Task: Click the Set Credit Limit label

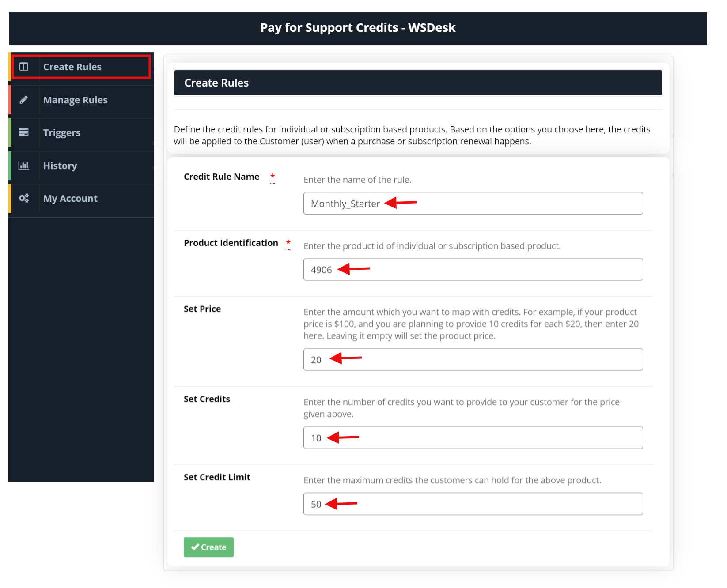Action: [x=217, y=477]
